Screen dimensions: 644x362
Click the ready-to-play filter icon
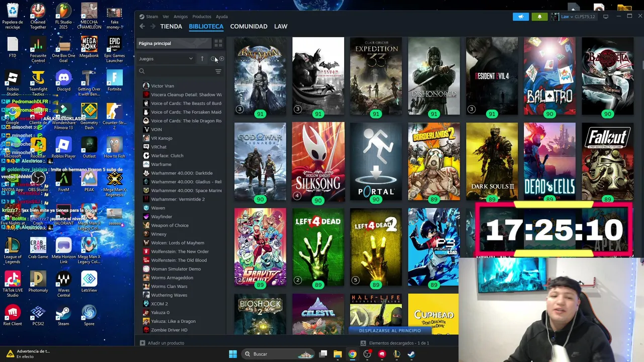point(221,59)
